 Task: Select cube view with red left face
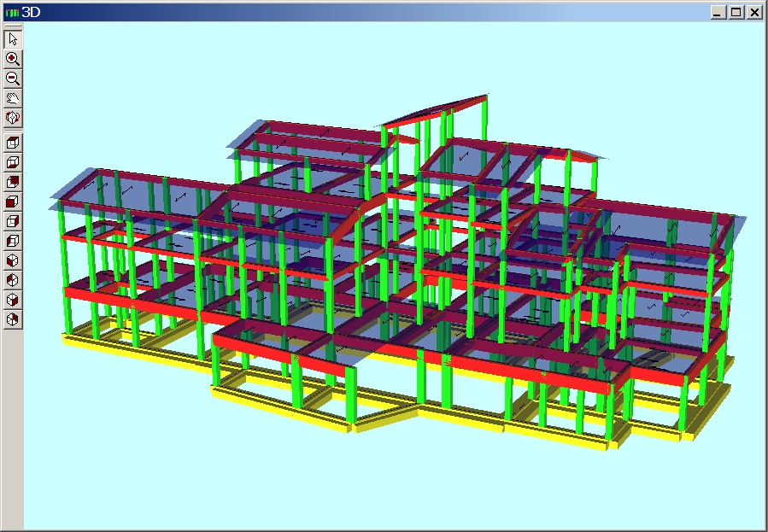coord(13,241)
